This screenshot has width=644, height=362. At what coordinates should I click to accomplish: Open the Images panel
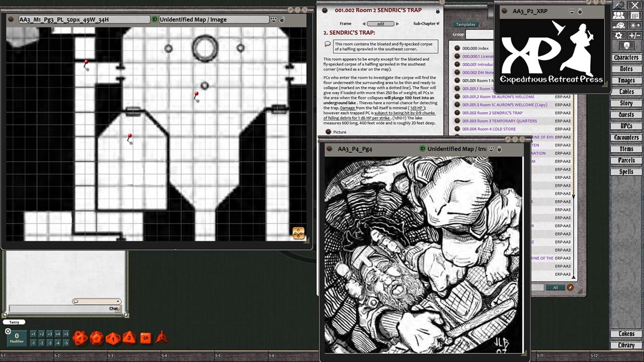[x=626, y=80]
